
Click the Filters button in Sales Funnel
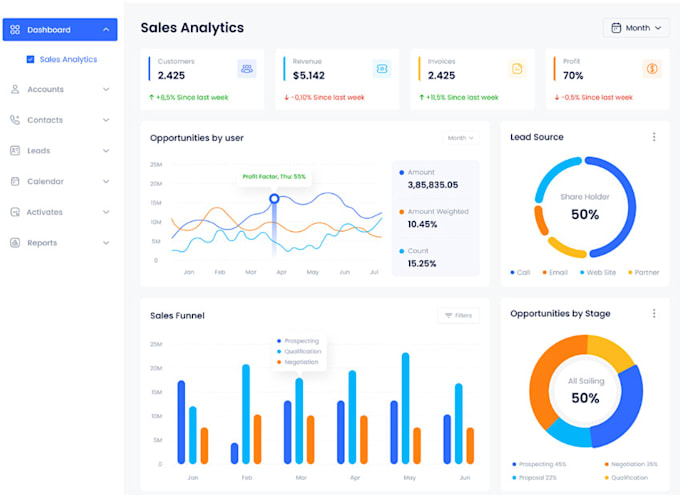[458, 315]
